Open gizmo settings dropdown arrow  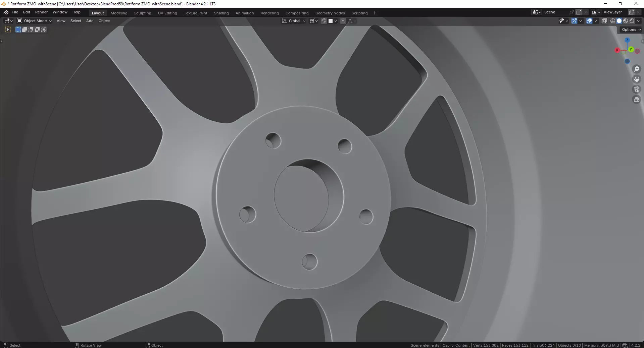[x=581, y=21]
